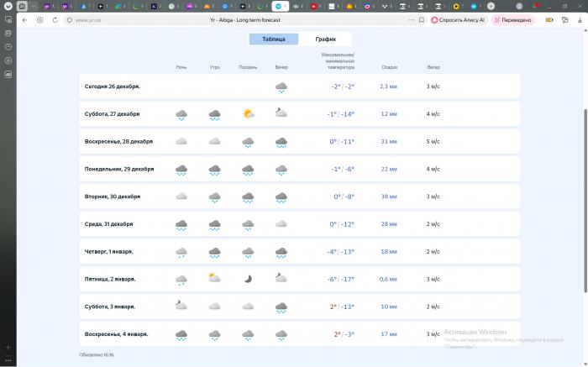Open the battery saver icon in toolbar
Viewport: 588px width, 367px height.
[550, 19]
